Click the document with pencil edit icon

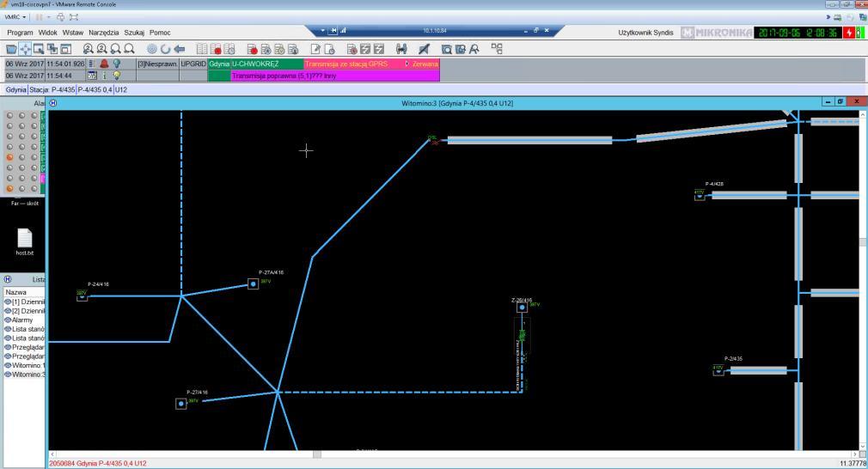(x=315, y=49)
